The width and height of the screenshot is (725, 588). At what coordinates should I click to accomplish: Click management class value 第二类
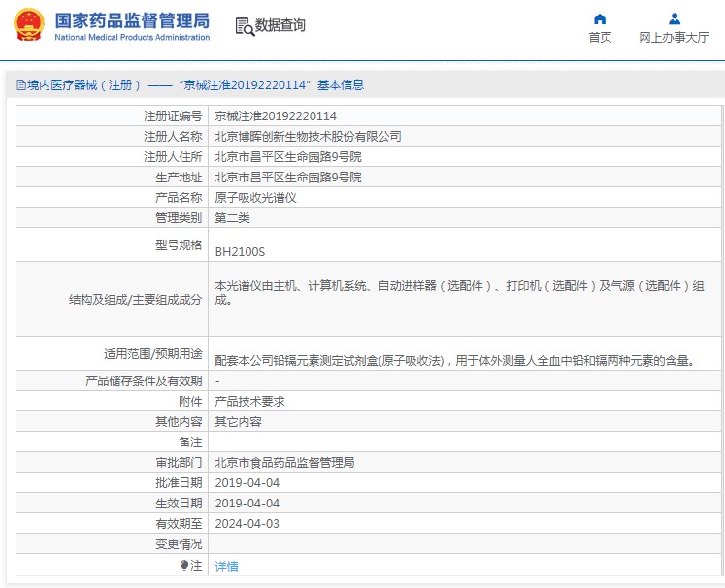click(x=233, y=217)
